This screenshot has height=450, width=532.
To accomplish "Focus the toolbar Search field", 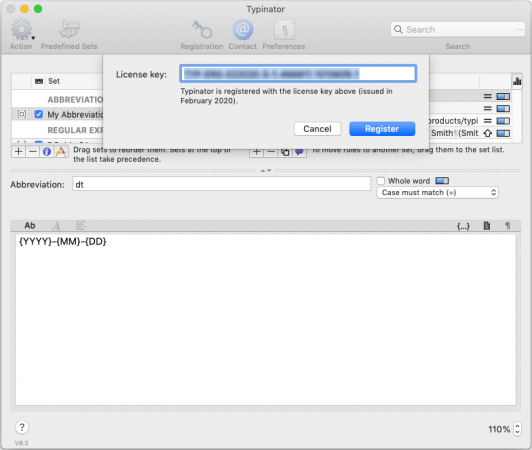I will click(x=457, y=30).
